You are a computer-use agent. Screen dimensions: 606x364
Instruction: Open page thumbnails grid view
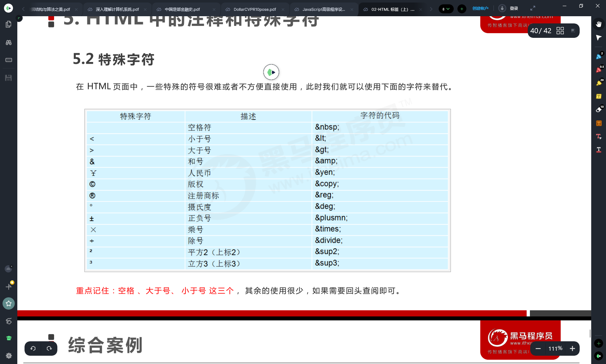(560, 31)
